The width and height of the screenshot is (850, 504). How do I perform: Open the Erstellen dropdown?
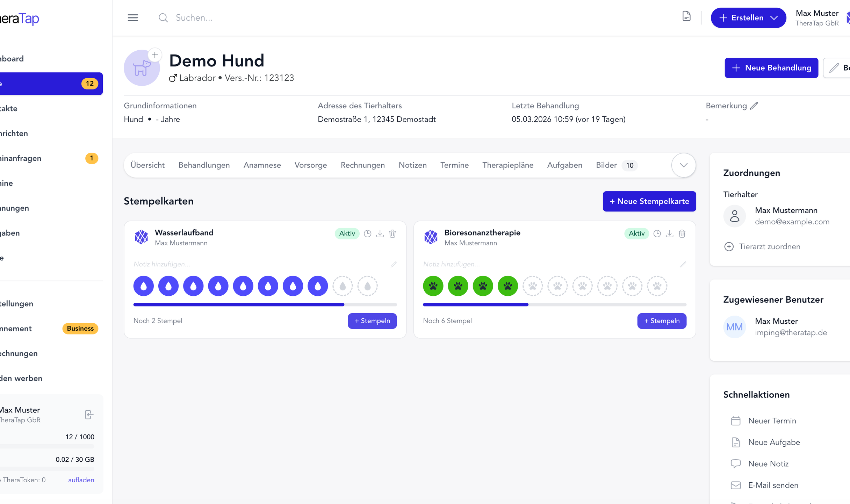pyautogui.click(x=748, y=18)
